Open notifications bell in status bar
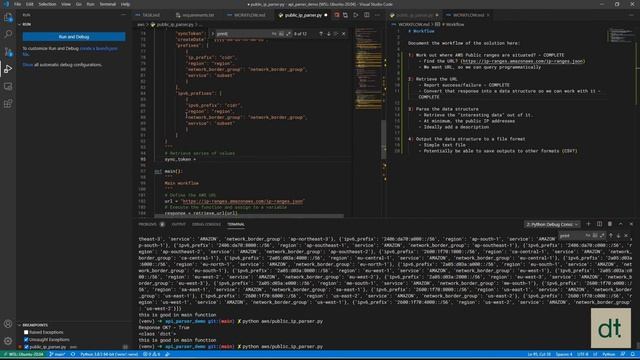Viewport: 640px width, 360px height. tap(632, 354)
